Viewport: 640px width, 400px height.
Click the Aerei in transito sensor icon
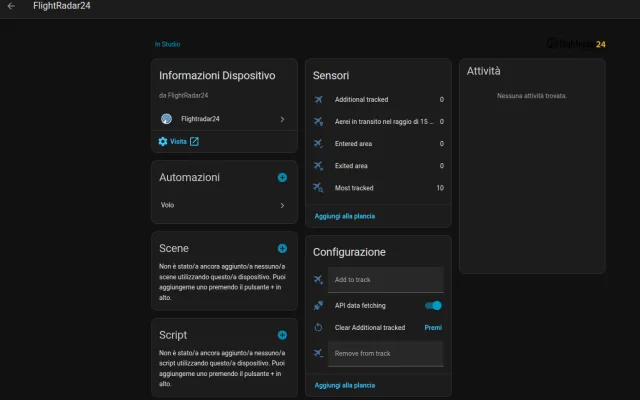click(318, 122)
